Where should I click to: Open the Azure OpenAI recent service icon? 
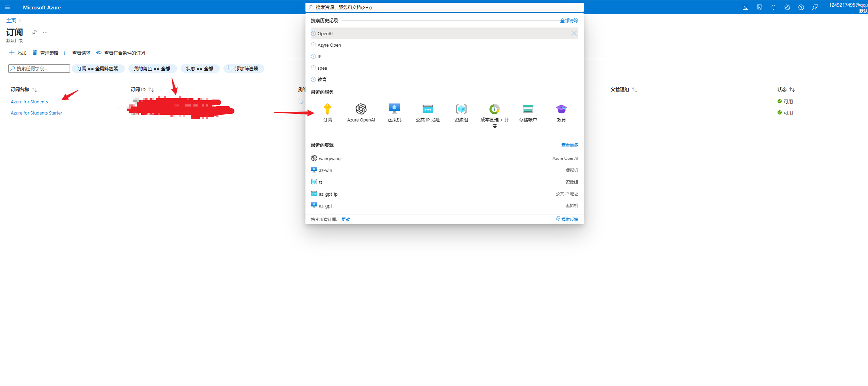(361, 109)
